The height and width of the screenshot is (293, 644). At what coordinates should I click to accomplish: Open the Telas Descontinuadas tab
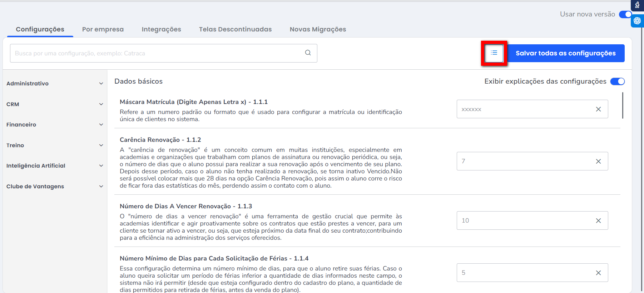(x=235, y=29)
